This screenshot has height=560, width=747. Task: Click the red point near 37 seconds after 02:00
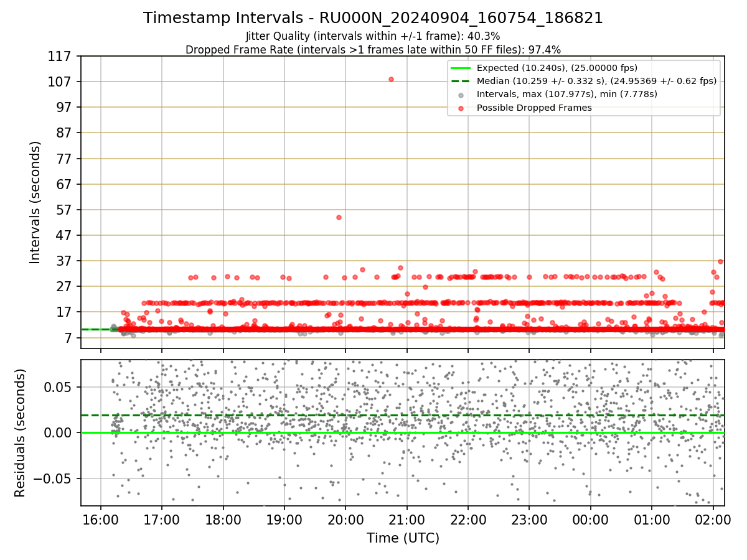(720, 261)
